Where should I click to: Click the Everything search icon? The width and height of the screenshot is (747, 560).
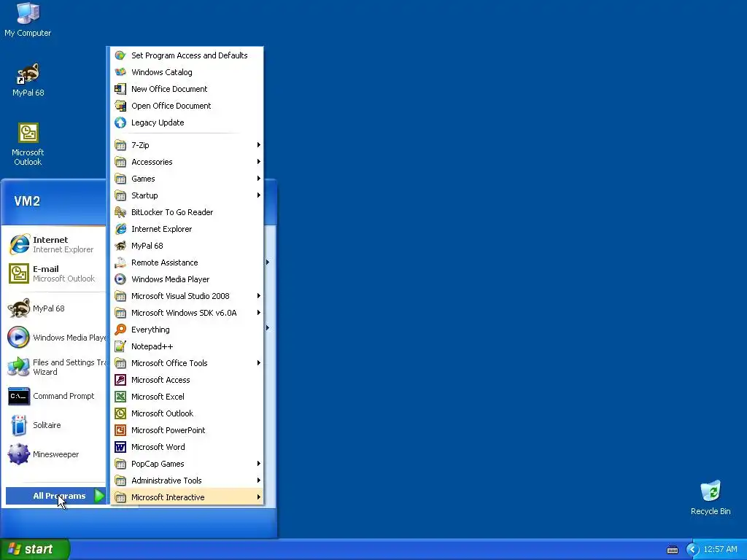[120, 330]
